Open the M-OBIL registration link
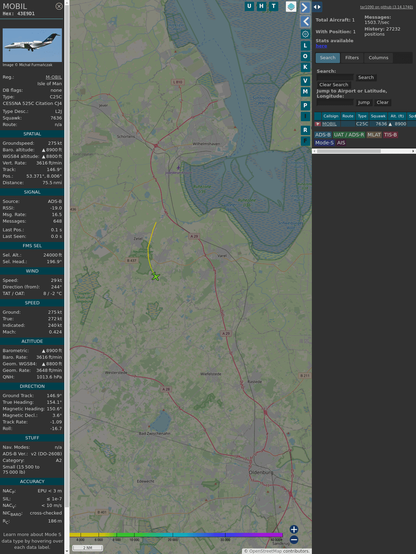Image resolution: width=416 pixels, height=554 pixels. click(53, 77)
